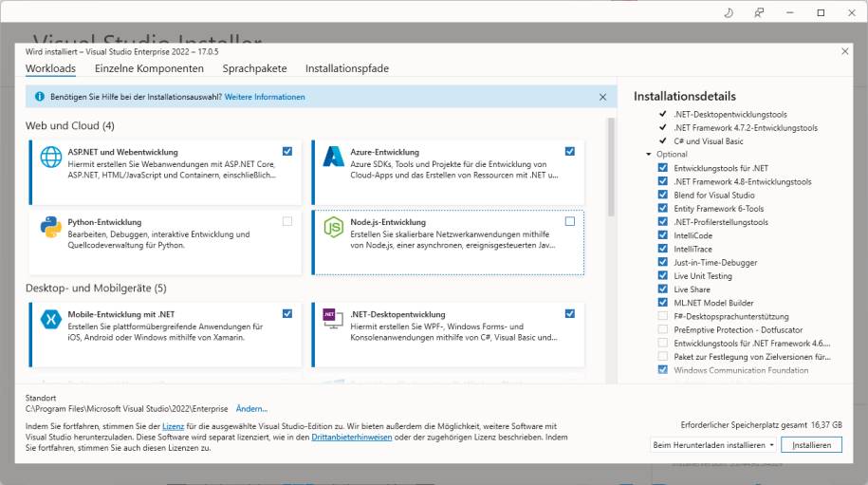Enable Paket zur Festlegung von Zielversionen
This screenshot has width=868, height=485.
(x=663, y=356)
